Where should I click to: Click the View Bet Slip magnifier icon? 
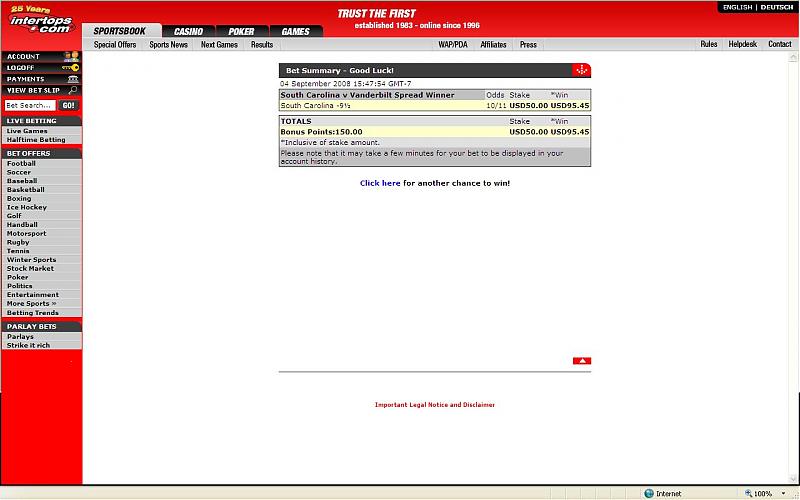coord(73,90)
